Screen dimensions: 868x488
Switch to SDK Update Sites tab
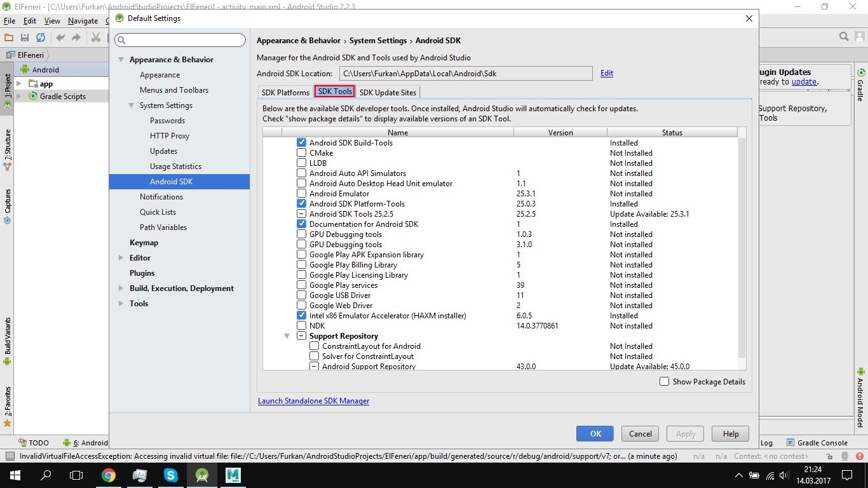coord(388,93)
